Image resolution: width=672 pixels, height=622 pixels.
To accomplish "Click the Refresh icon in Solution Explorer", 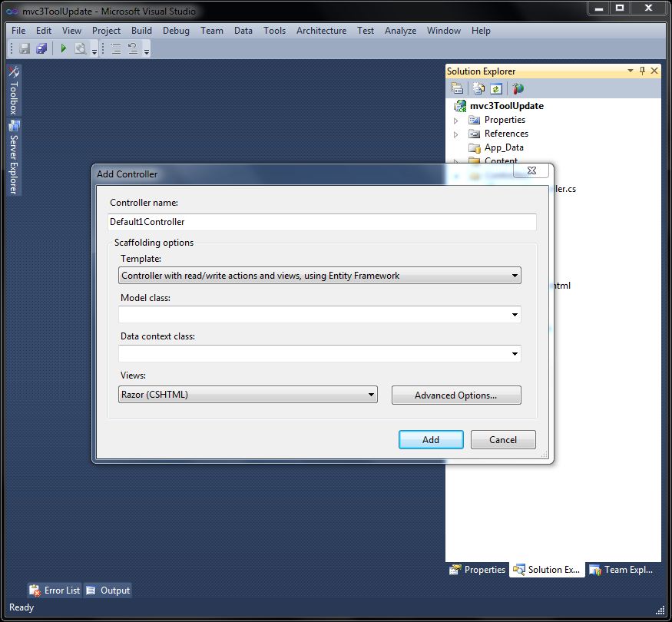I will [496, 89].
